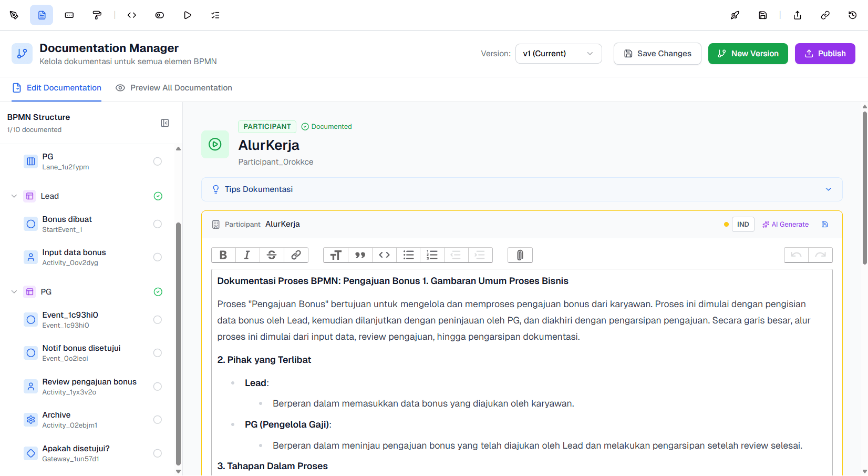The height and width of the screenshot is (476, 868).
Task: Collapse the BPMN Structure sidebar panel
Action: pos(164,123)
